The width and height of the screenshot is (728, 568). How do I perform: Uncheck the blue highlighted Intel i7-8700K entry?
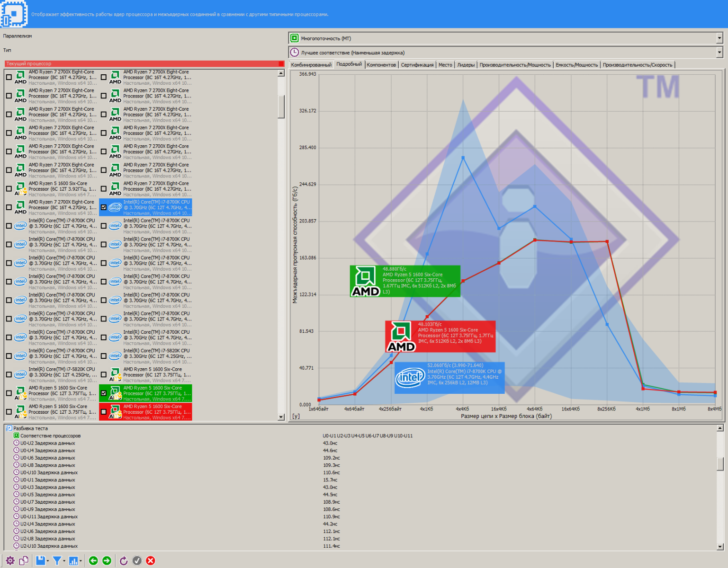click(104, 207)
